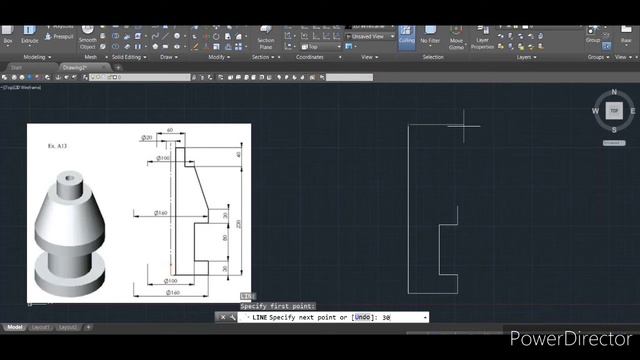Expand the Draw panel

(x=169, y=57)
